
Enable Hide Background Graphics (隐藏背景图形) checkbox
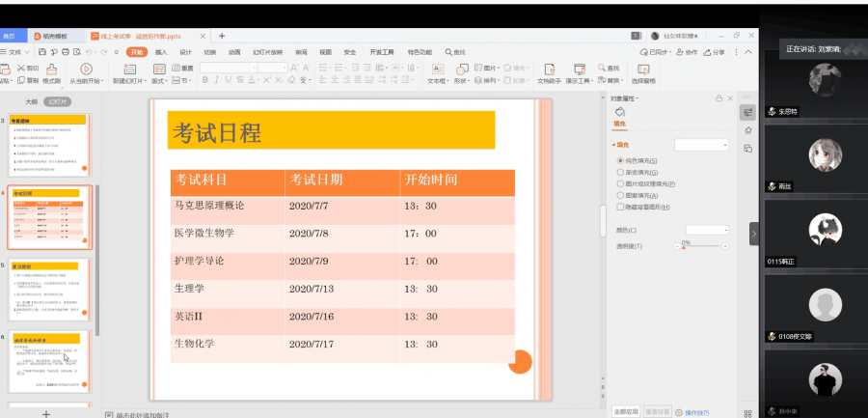620,207
